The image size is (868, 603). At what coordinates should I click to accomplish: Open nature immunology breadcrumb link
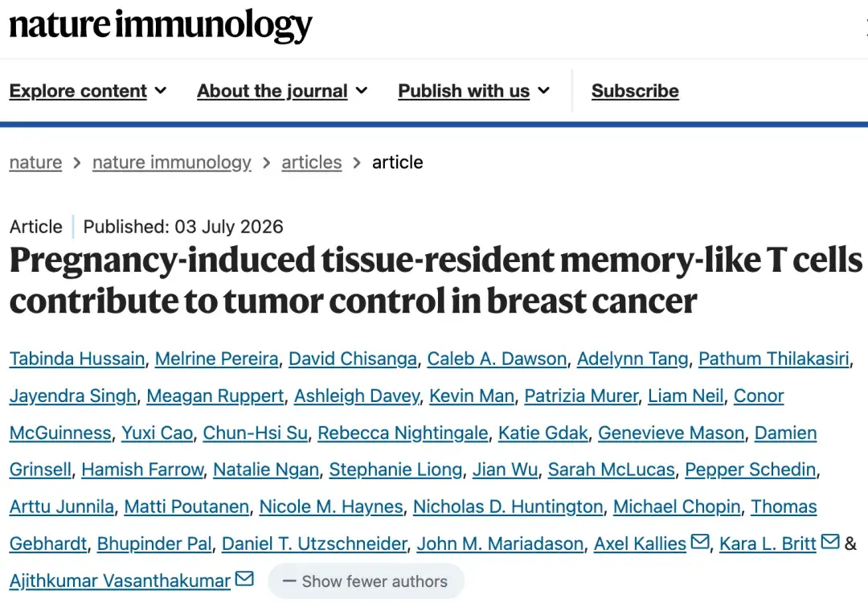tap(172, 162)
